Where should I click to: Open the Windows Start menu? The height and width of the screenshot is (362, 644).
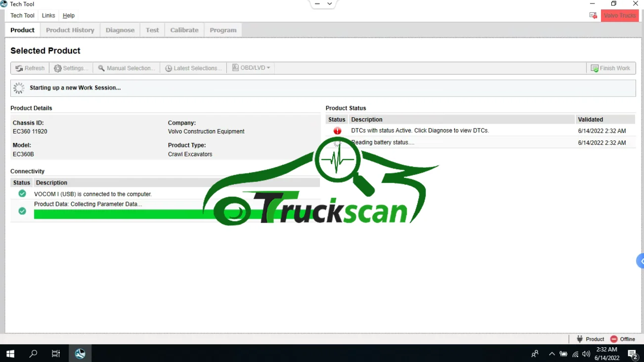point(10,354)
